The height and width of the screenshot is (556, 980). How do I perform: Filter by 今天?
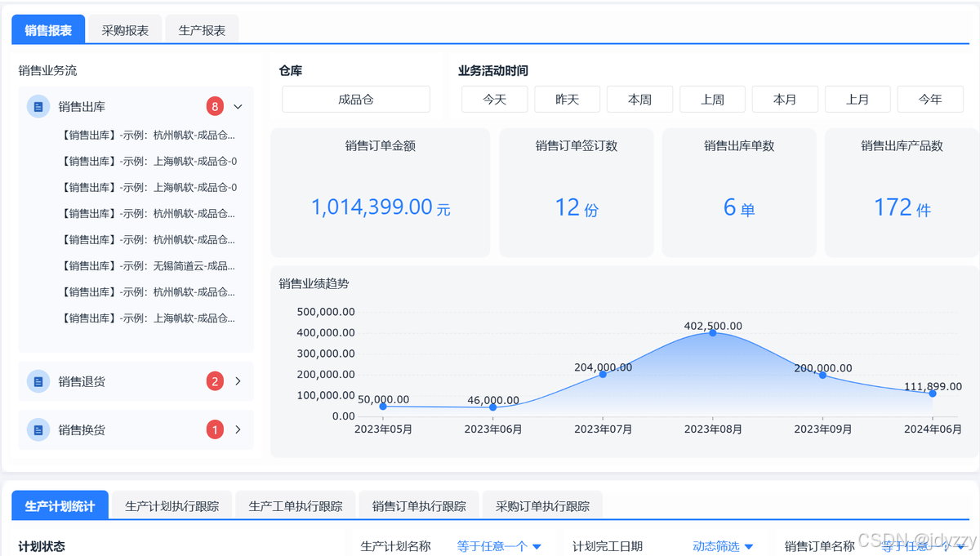[495, 100]
